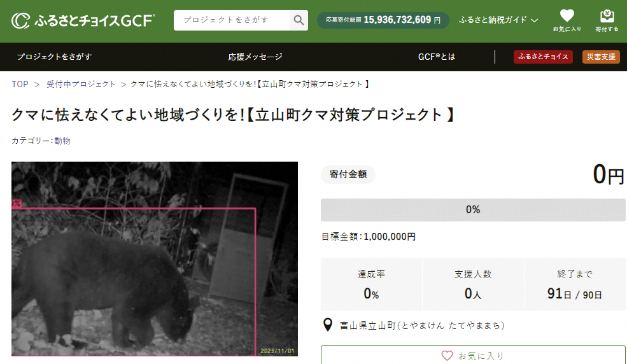Go to TOP via breadcrumb link
Screen dimensions: 627x364
tap(20, 84)
